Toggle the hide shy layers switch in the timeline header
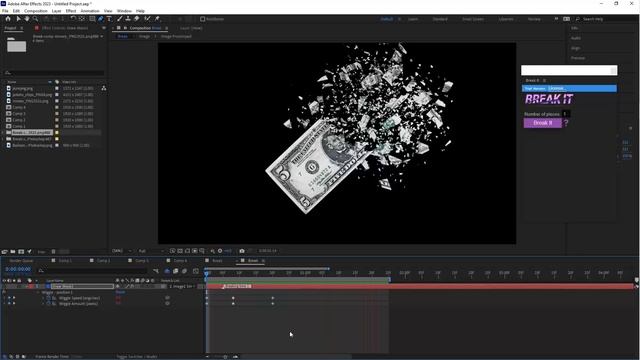 tap(167, 271)
